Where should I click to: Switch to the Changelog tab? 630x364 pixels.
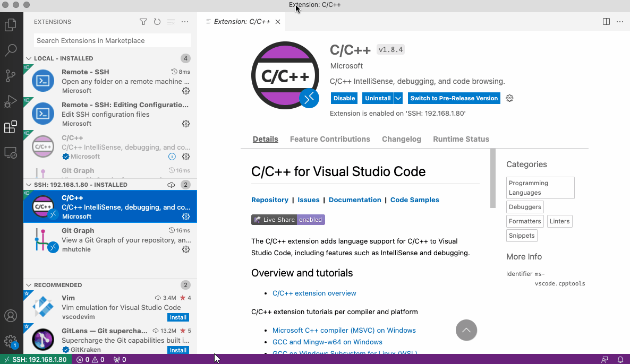[x=402, y=139]
